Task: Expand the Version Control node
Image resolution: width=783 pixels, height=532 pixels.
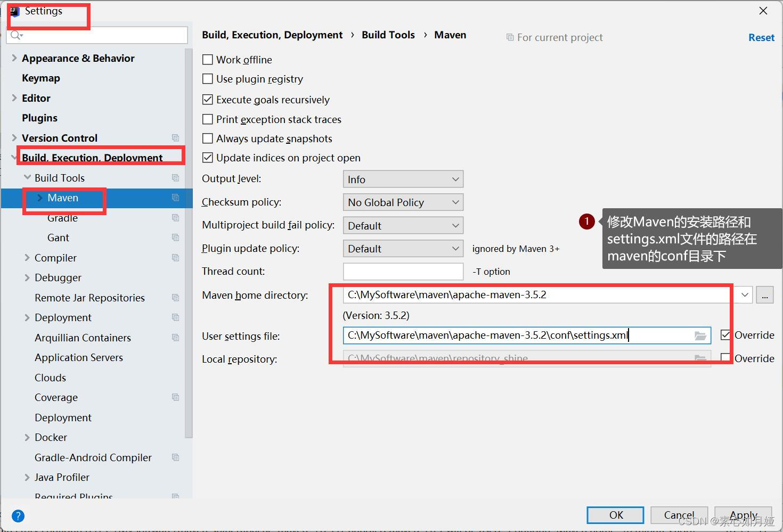Action: tap(14, 138)
